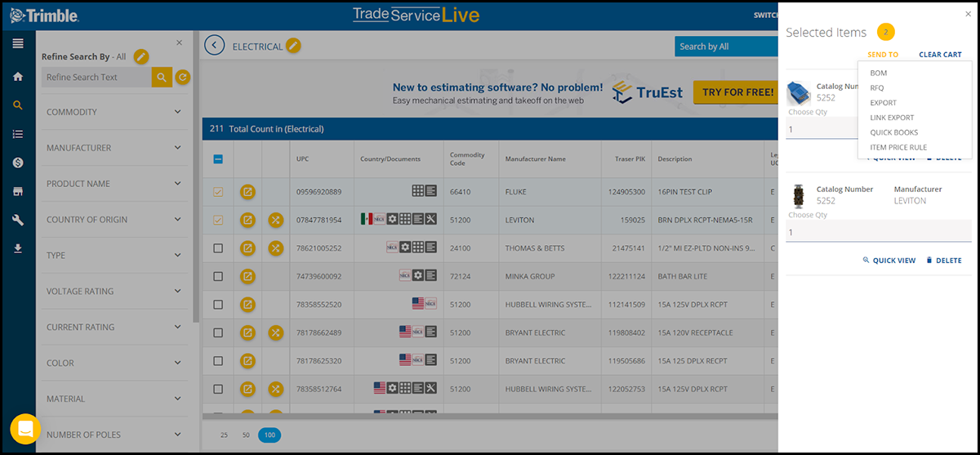
Task: Expand the COMMODITY filter
Action: [114, 112]
